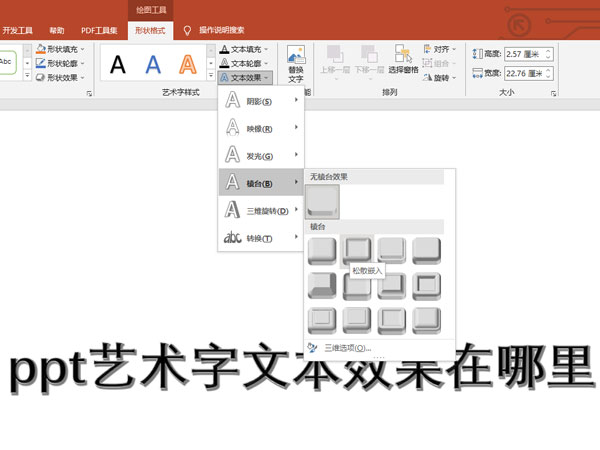Click the 三维选项 3D options entry
This screenshot has height=450, width=600.
[x=346, y=349]
